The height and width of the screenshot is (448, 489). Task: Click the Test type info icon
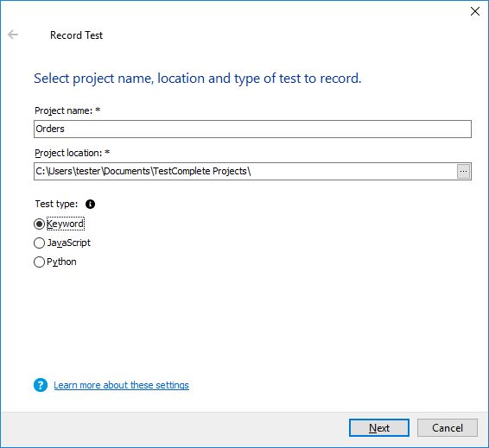click(90, 204)
